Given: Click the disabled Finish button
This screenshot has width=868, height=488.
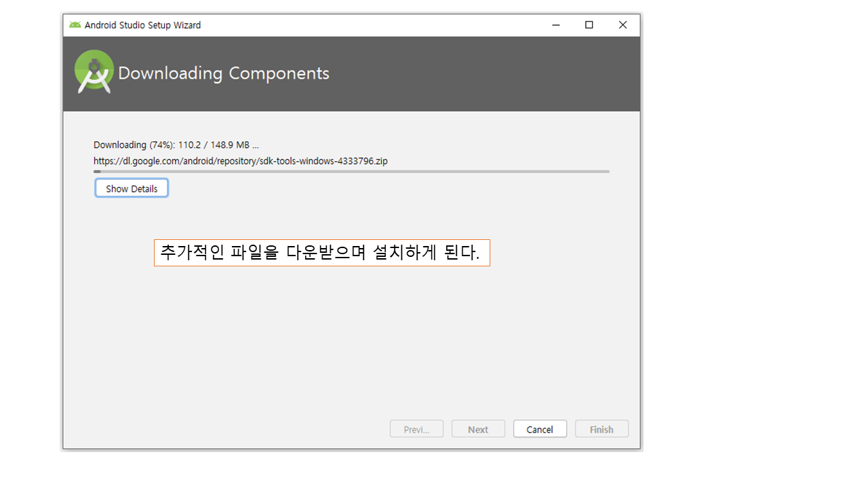Looking at the screenshot, I should pyautogui.click(x=601, y=429).
